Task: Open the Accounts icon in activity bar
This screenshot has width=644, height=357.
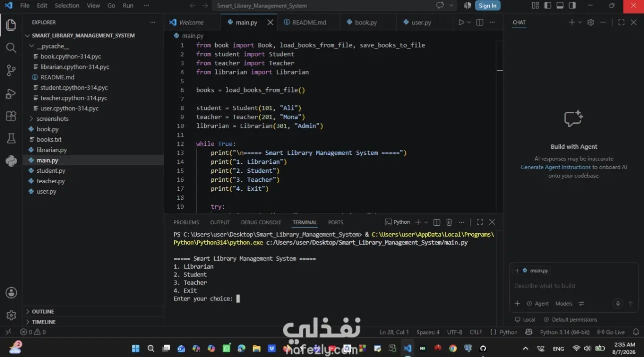Action: pyautogui.click(x=11, y=293)
